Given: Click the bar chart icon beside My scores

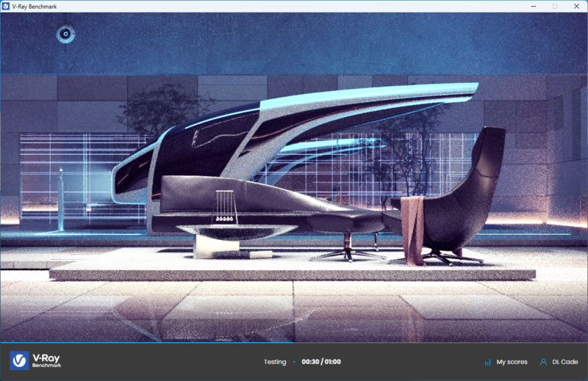Looking at the screenshot, I should tap(487, 362).
